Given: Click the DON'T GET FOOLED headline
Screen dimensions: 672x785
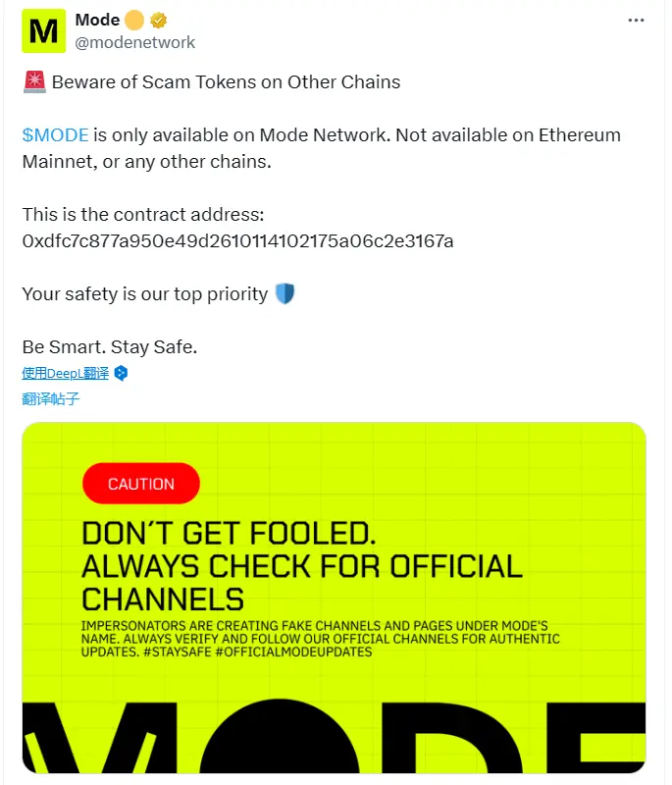Looking at the screenshot, I should tap(229, 534).
